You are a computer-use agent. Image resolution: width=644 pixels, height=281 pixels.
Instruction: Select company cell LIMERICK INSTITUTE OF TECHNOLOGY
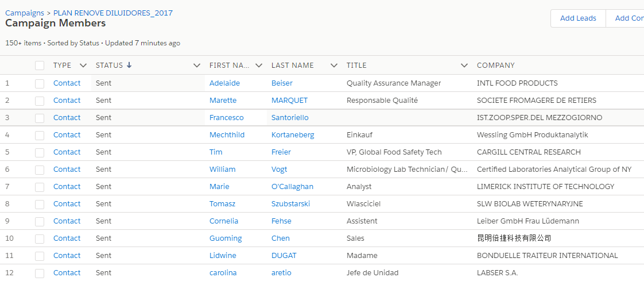pyautogui.click(x=546, y=187)
